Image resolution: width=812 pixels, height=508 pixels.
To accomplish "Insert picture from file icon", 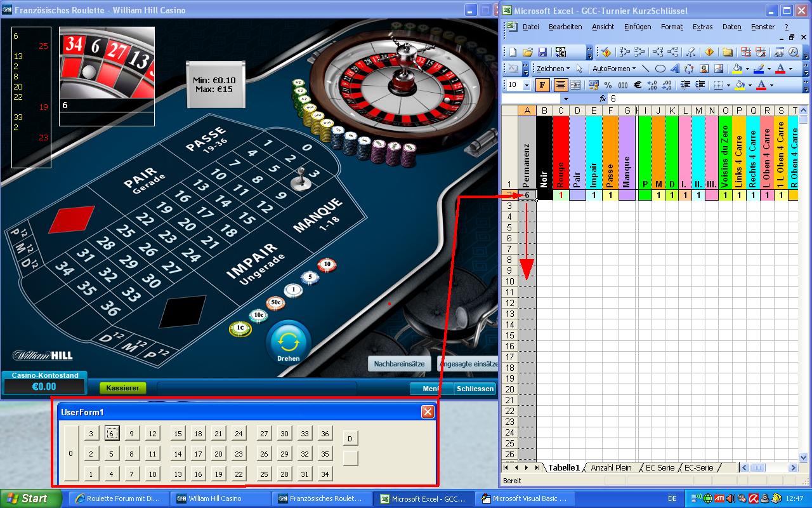I will 719,69.
